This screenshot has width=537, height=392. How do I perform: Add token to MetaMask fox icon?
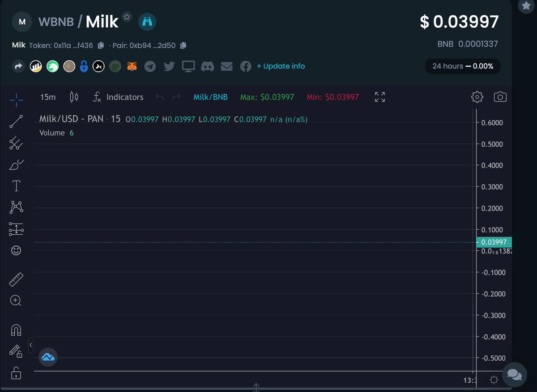click(132, 67)
